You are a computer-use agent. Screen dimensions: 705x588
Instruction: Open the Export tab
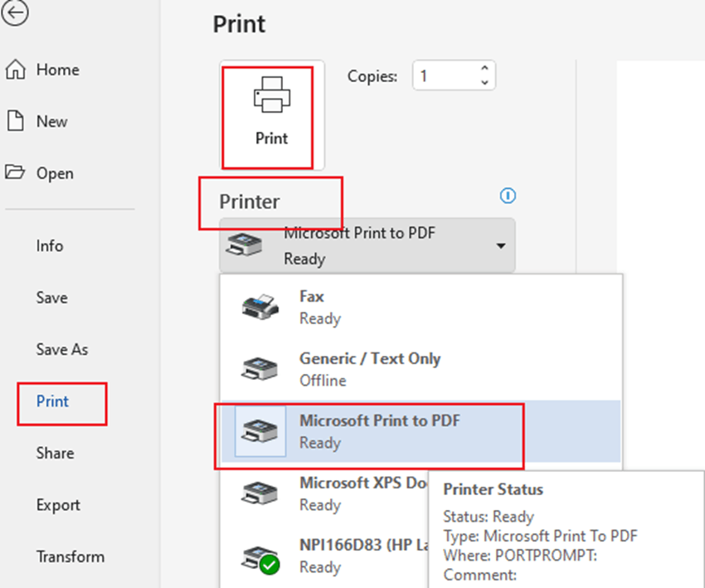58,505
